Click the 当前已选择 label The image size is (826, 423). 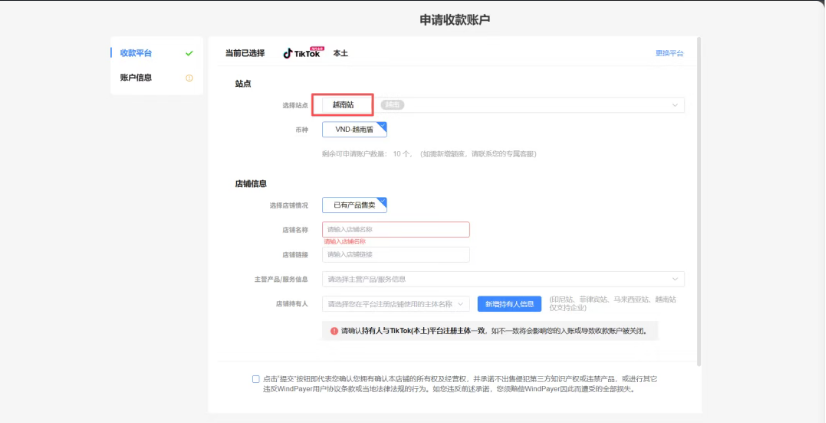point(245,53)
